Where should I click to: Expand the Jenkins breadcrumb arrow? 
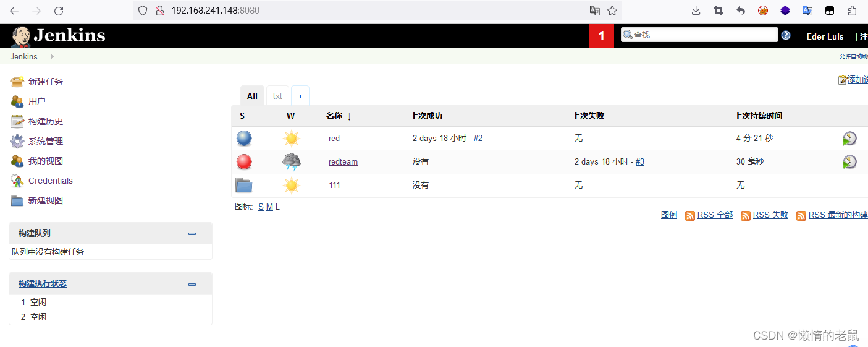click(x=52, y=56)
